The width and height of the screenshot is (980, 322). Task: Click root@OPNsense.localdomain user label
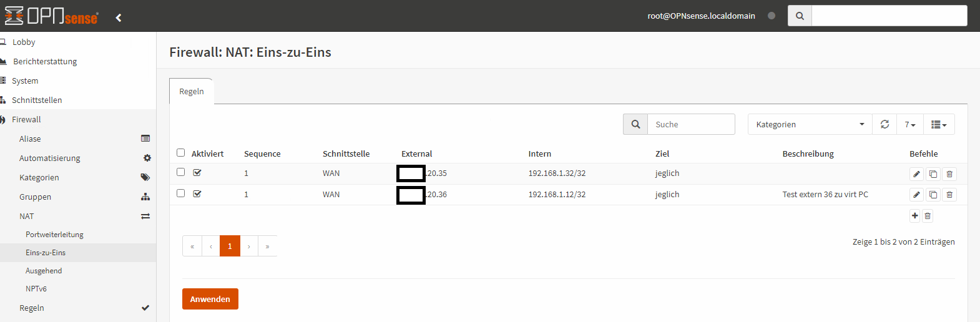click(701, 16)
